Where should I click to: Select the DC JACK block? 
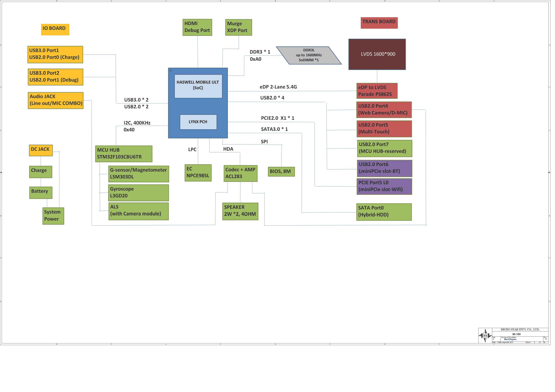click(x=41, y=150)
